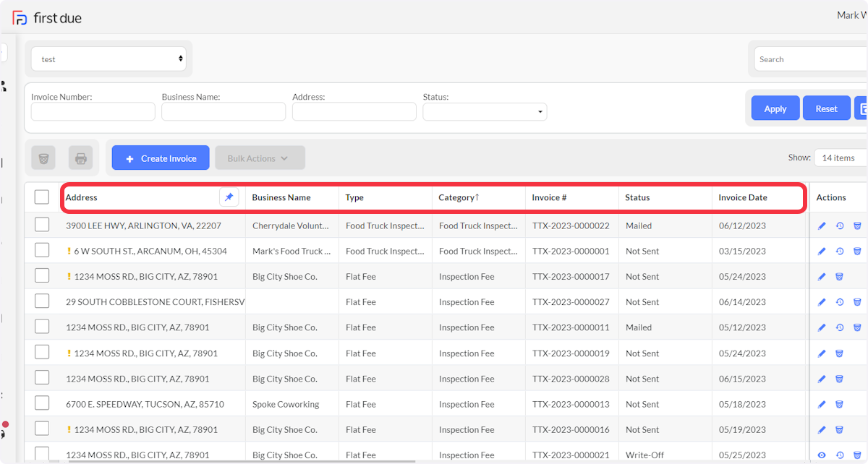Tick checkbox for invoice TTX-2023-0000019 row
Viewport: 868px width, 464px height.
pos(42,353)
